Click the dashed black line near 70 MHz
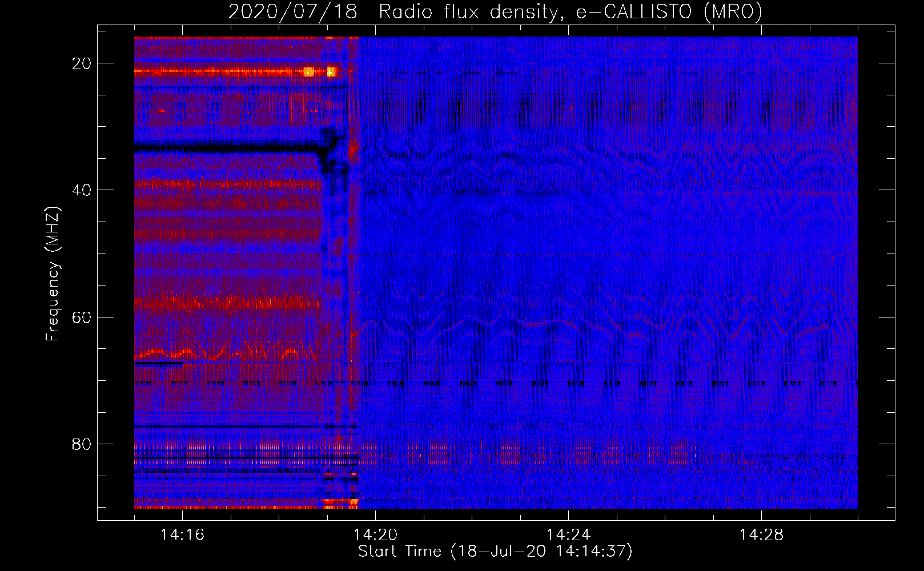924x571 pixels. pos(496,383)
